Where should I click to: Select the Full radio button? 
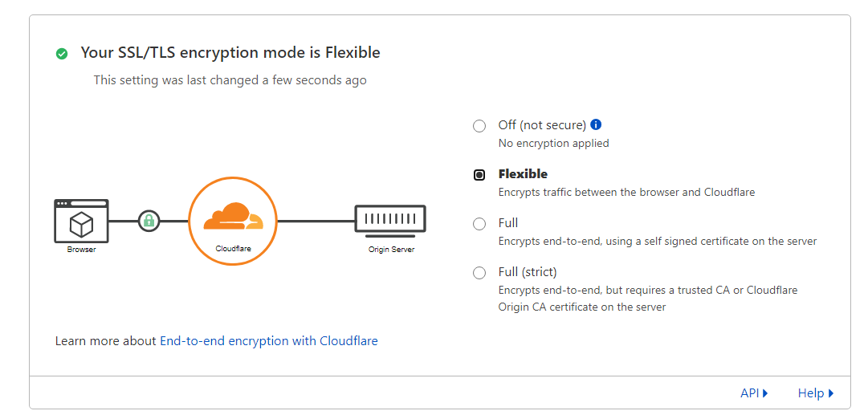click(x=479, y=224)
